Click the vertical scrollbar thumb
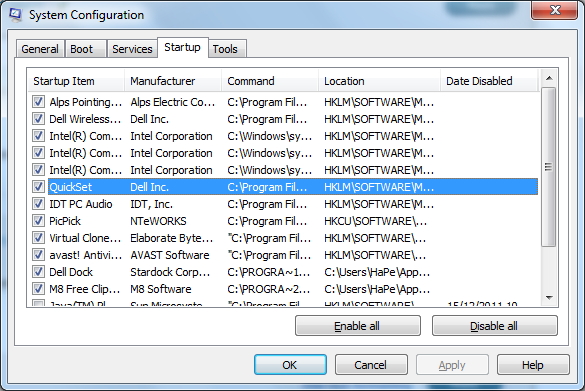This screenshot has width=585, height=391. click(x=549, y=166)
